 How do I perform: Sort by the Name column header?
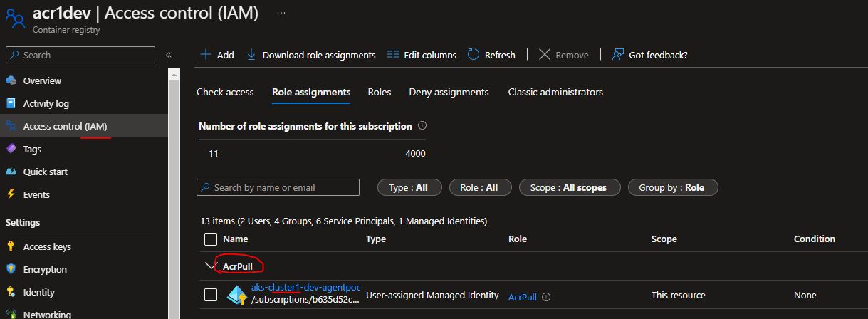tap(236, 239)
